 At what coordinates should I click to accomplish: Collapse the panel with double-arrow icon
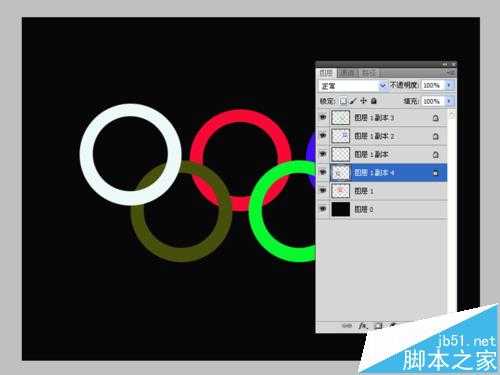[445, 64]
